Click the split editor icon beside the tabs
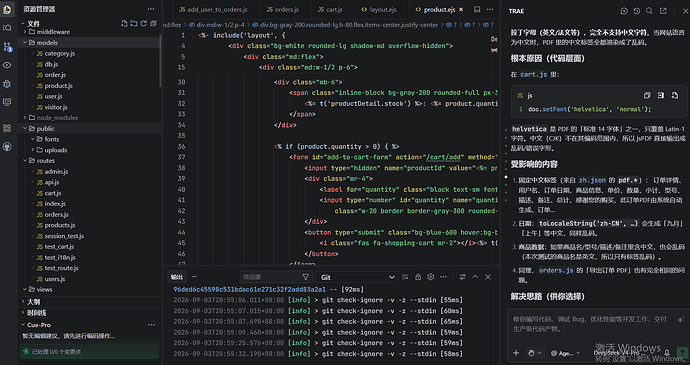 (477, 9)
